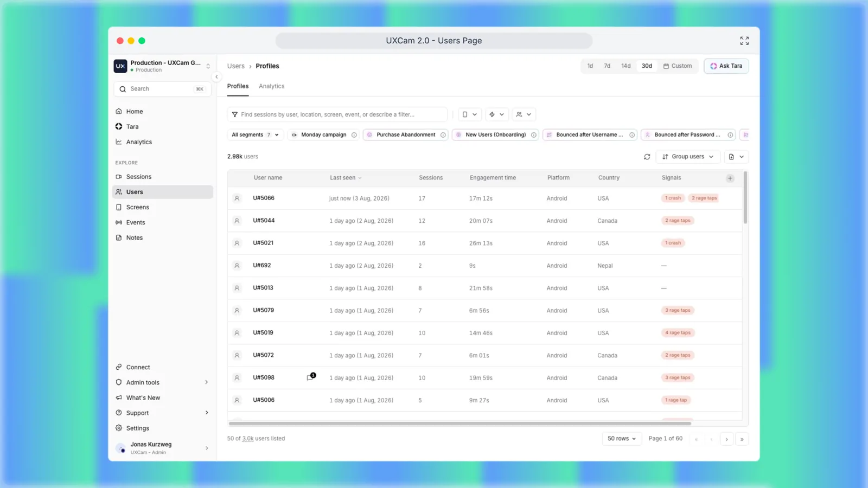Click the Events broadcast icon
The image size is (868, 488).
[x=119, y=222]
